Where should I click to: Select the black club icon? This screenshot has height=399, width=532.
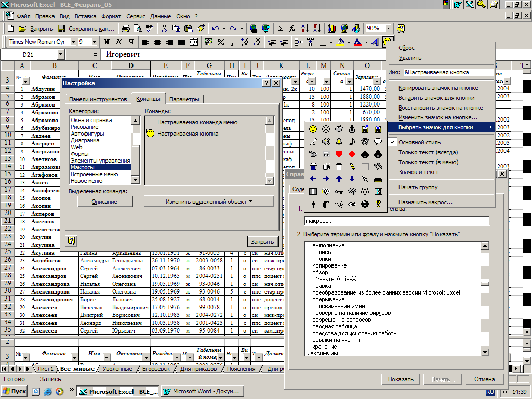378,154
